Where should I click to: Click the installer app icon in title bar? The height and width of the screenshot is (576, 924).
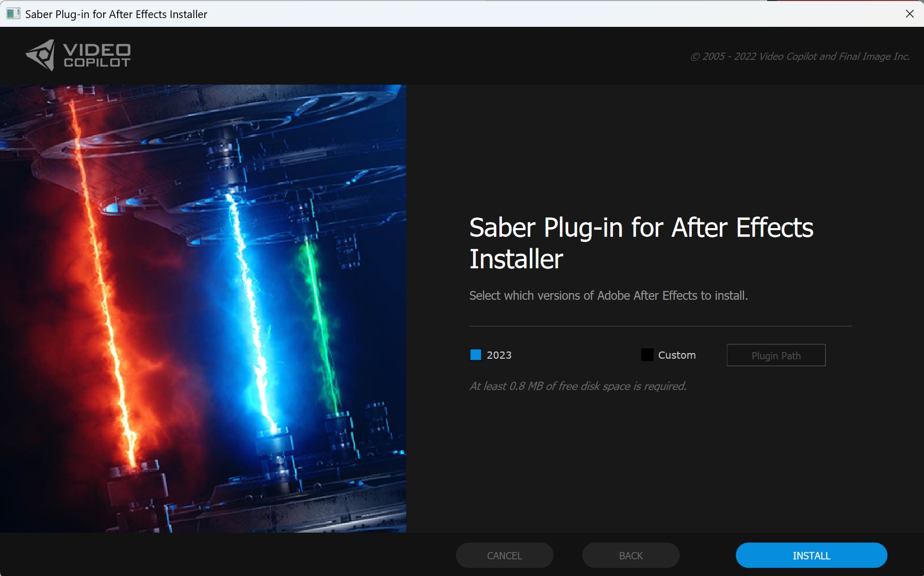click(13, 14)
